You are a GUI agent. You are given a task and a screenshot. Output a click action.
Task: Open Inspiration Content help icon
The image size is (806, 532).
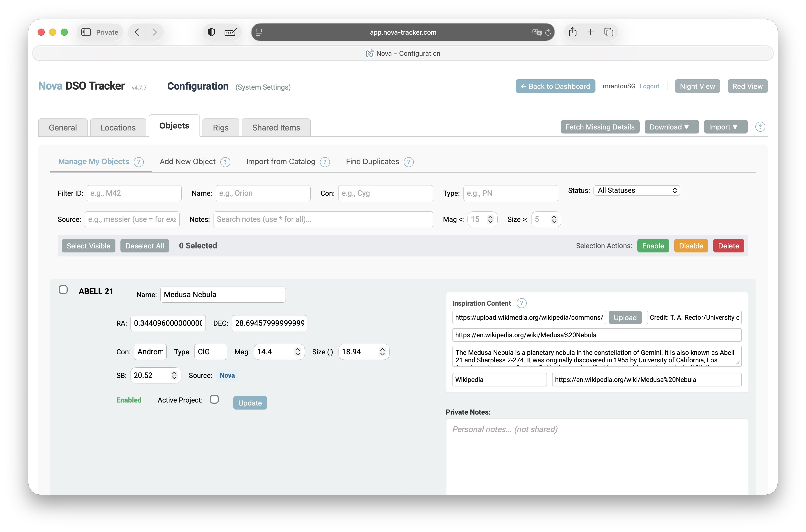(521, 303)
